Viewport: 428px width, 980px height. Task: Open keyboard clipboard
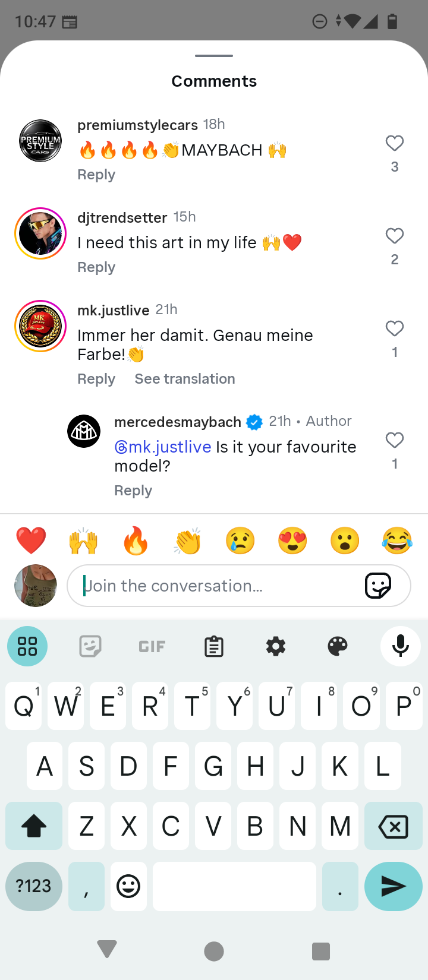pos(214,646)
